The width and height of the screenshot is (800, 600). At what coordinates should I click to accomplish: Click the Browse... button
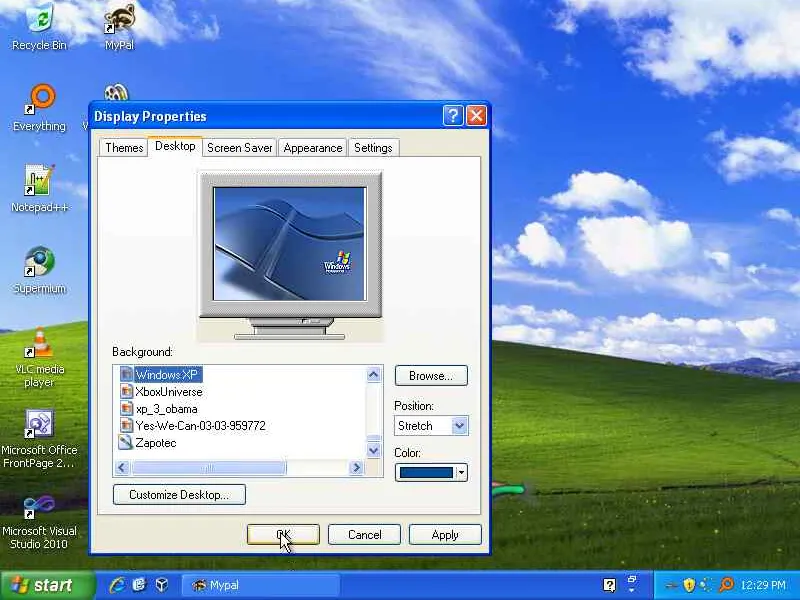pos(431,376)
